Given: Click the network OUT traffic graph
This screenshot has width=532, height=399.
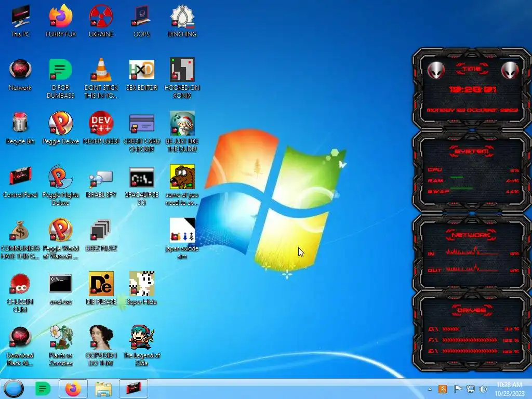Looking at the screenshot, I should (x=472, y=268).
